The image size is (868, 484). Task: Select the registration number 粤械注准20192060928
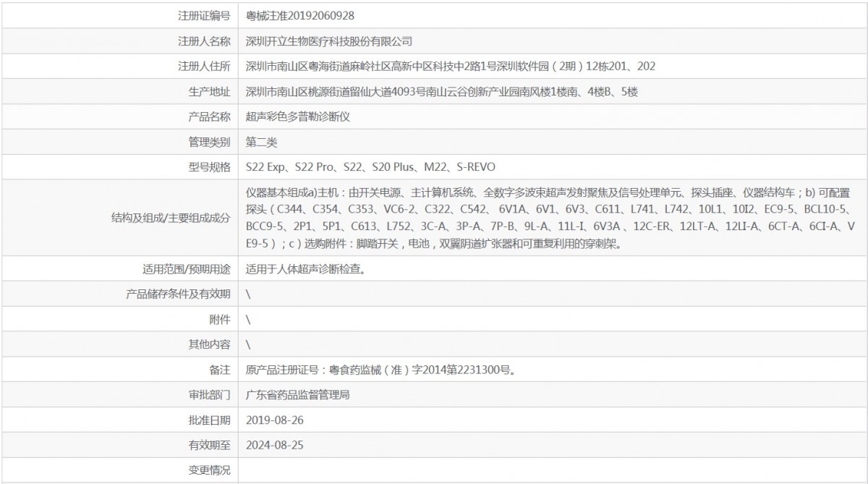[x=300, y=15]
